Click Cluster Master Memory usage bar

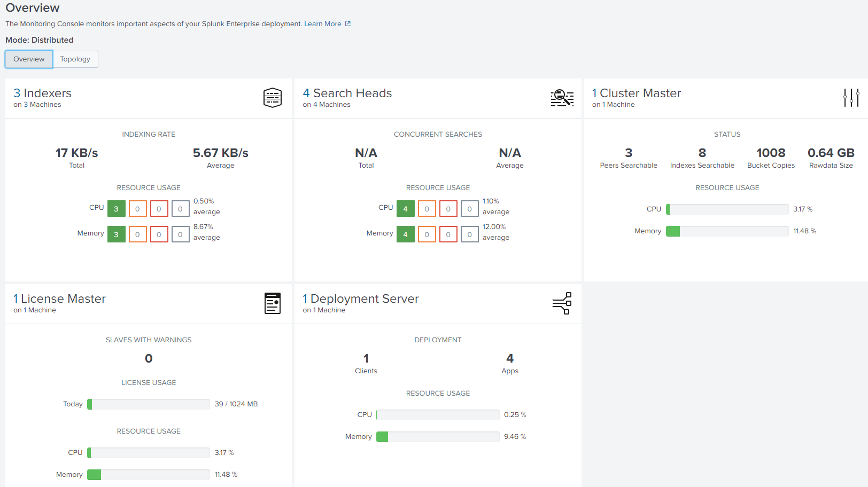[x=727, y=231]
